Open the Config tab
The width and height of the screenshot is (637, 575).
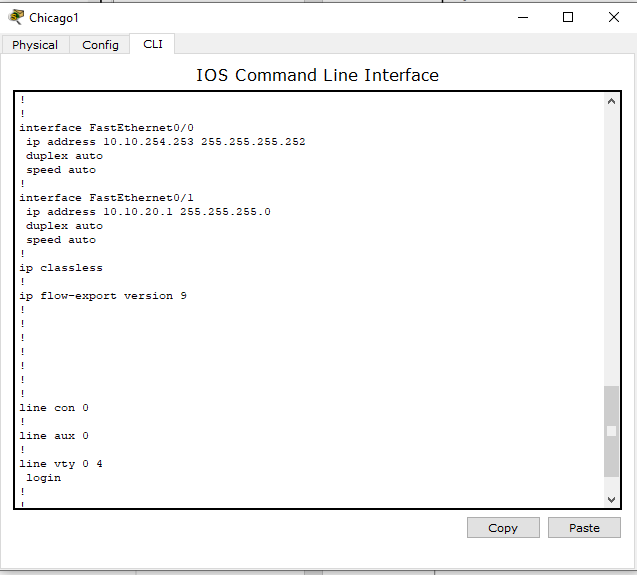pos(100,45)
